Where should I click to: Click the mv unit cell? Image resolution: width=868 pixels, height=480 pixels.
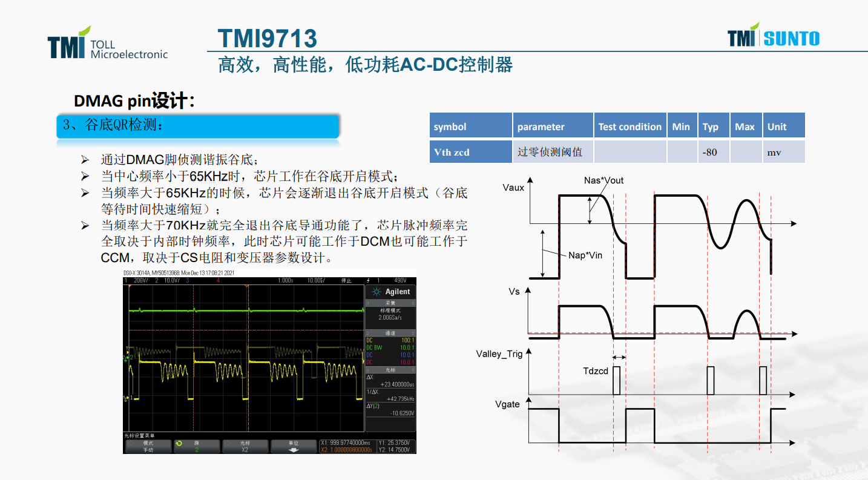tap(784, 151)
